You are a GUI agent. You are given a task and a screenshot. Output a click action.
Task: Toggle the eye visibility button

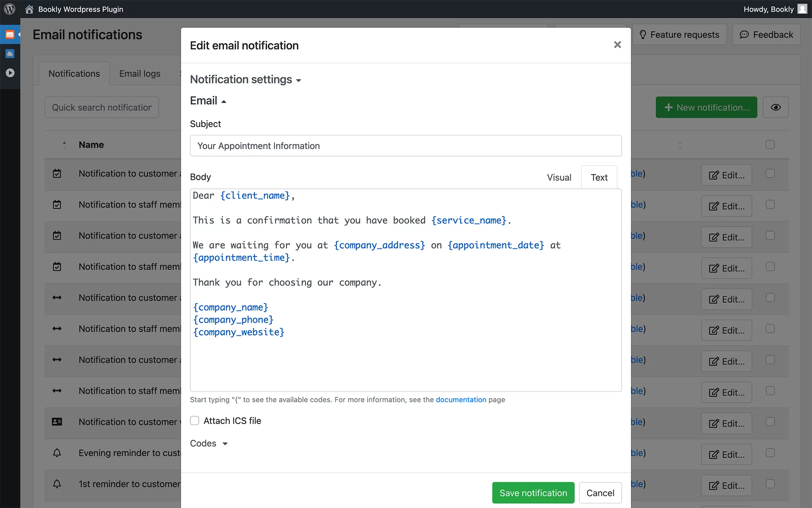[x=776, y=108]
